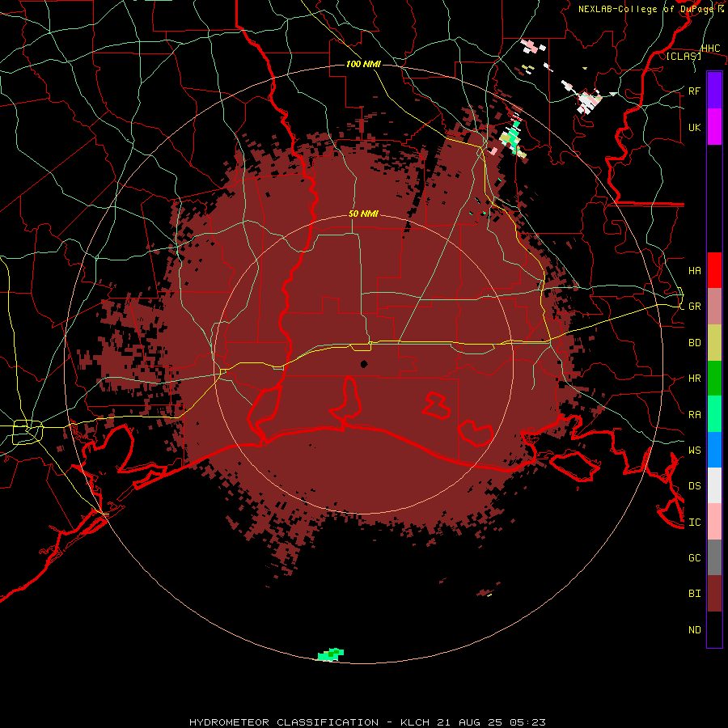Pick the blue WS legend swatch
The width and height of the screenshot is (728, 728).
click(x=714, y=450)
